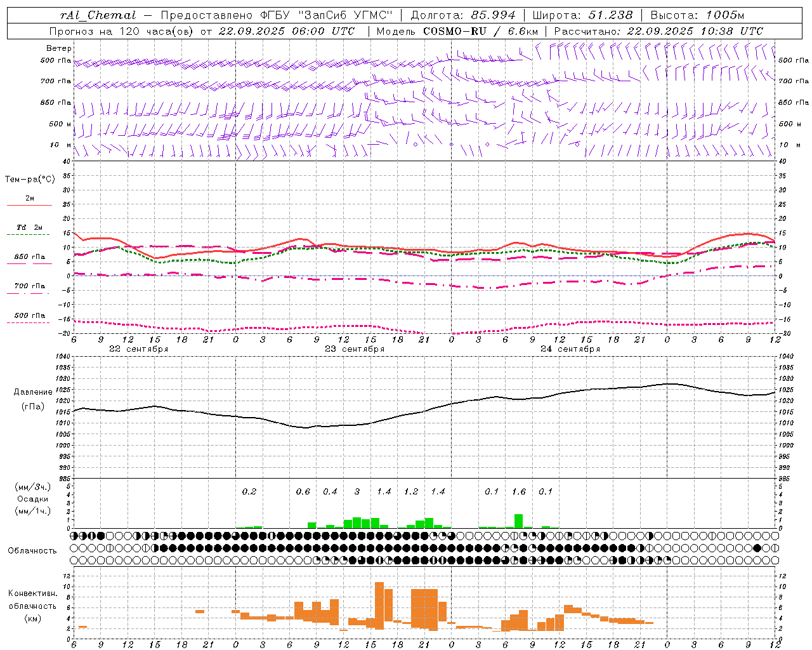Click the 'Облачность' cloud cover label
The height and width of the screenshot is (650, 812).
pos(32,550)
